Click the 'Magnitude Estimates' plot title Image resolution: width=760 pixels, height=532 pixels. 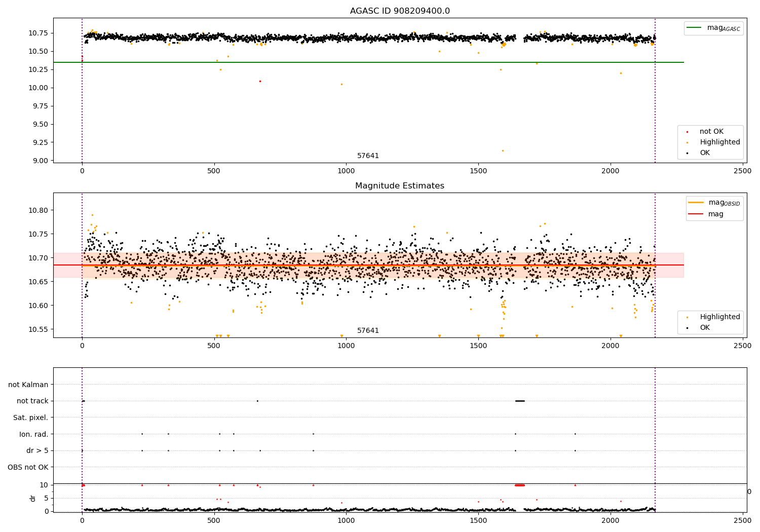pyautogui.click(x=400, y=186)
